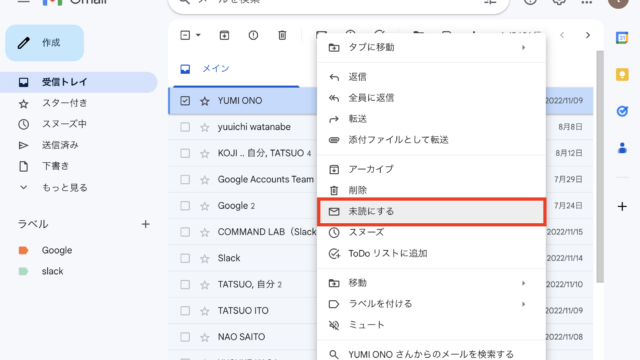Check the NAO SAITO email checkbox
Image resolution: width=640 pixels, height=360 pixels.
[x=185, y=337]
